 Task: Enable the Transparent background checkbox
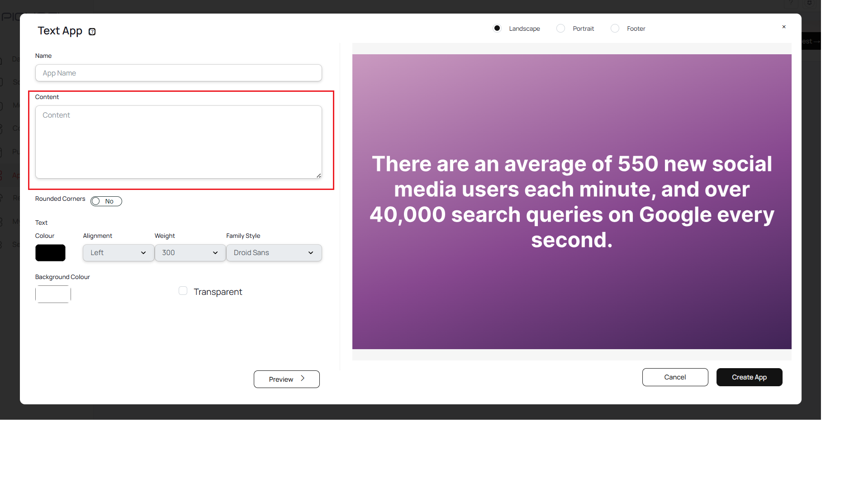[183, 291]
